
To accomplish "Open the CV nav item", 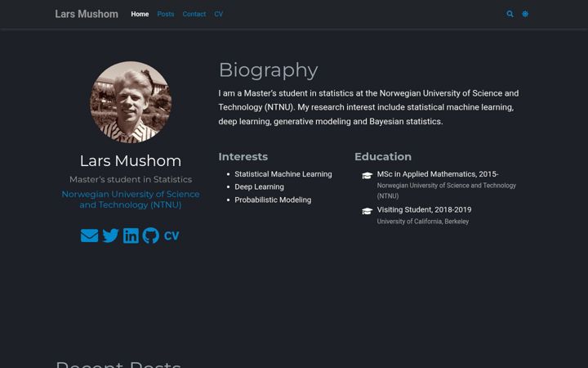I will (x=219, y=14).
